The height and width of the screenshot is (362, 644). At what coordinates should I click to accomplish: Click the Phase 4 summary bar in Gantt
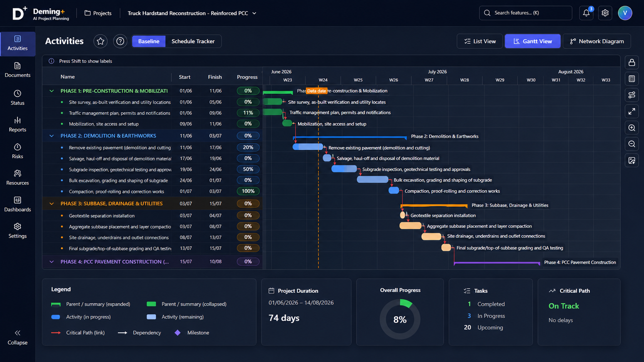tap(497, 263)
